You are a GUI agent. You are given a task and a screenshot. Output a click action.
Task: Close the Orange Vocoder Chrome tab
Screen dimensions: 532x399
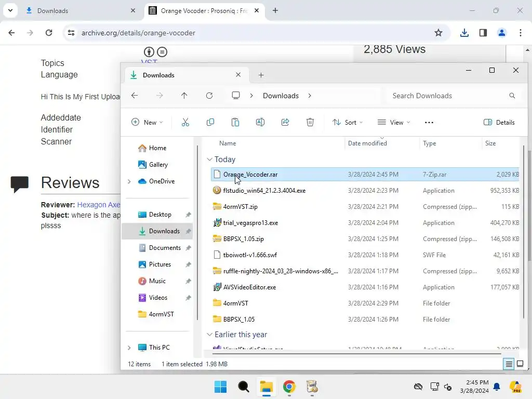click(x=257, y=10)
